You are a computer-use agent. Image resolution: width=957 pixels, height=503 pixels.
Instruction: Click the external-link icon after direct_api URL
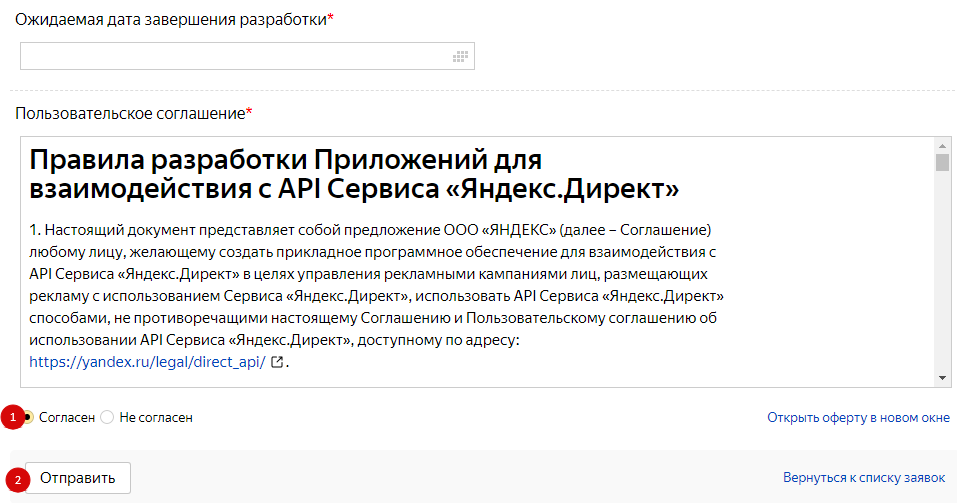(x=277, y=362)
